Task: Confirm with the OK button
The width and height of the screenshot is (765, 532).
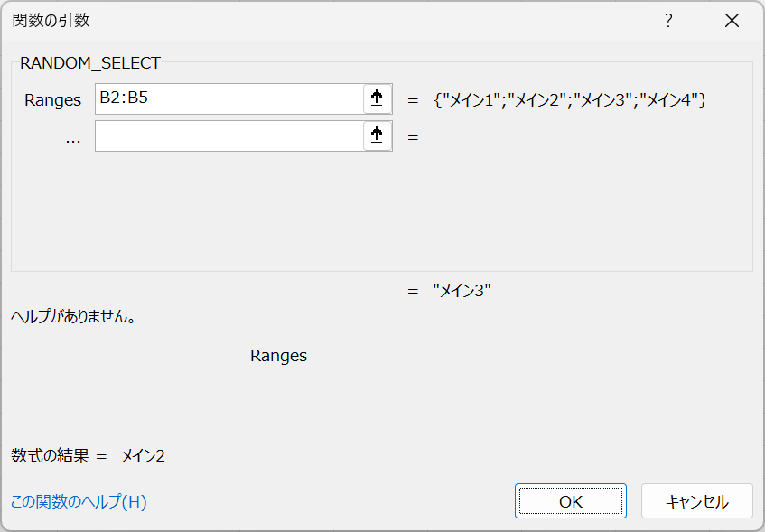Action: tap(570, 501)
